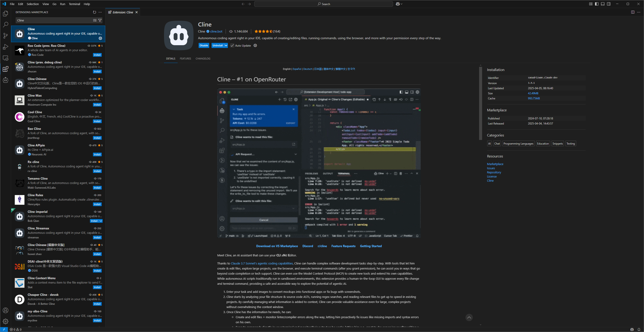This screenshot has width=644, height=332.
Task: Clear the extension search results
Action: (95, 20)
